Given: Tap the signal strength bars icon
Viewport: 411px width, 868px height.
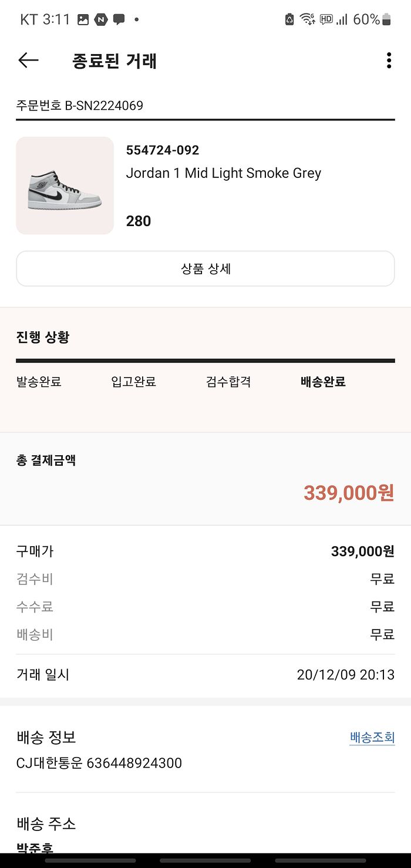Looking at the screenshot, I should [x=342, y=19].
